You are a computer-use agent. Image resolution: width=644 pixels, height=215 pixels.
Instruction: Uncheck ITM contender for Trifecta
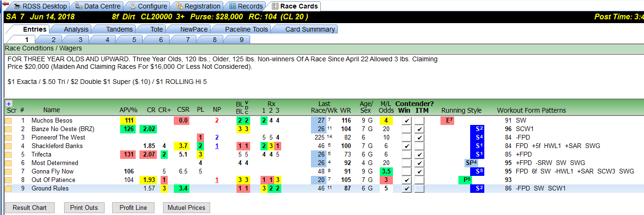coord(419,155)
